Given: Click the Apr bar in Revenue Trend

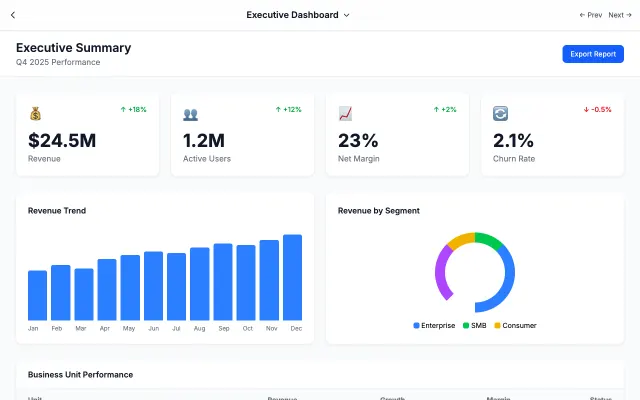Looking at the screenshot, I should [x=107, y=290].
